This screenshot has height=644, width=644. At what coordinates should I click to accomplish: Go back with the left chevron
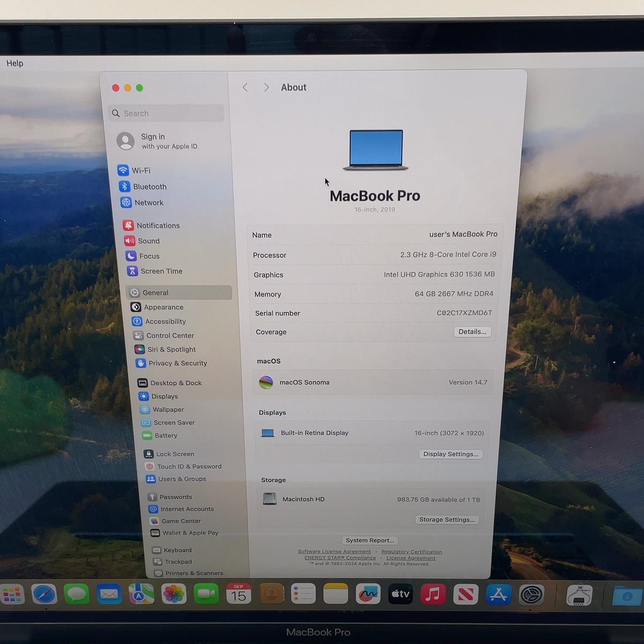coord(245,87)
